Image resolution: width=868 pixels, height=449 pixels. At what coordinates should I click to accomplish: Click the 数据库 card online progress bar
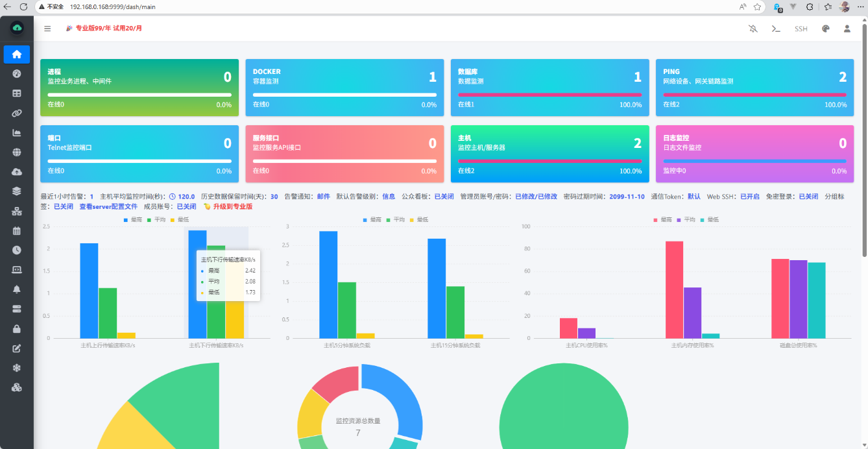(x=549, y=95)
